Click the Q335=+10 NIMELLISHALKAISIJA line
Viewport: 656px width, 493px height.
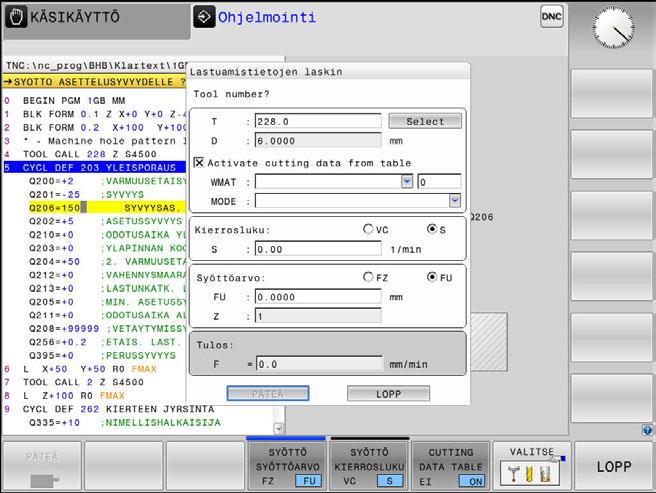[x=125, y=422]
